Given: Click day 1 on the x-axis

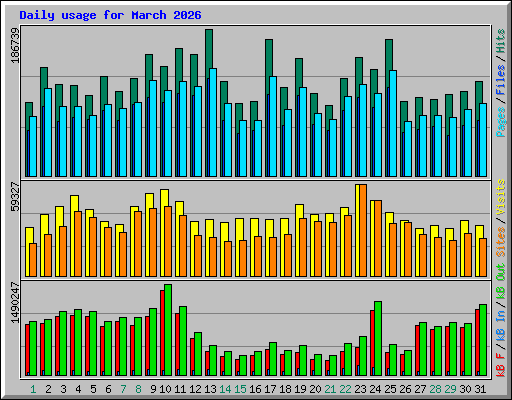Looking at the screenshot, I should pyautogui.click(x=33, y=389).
